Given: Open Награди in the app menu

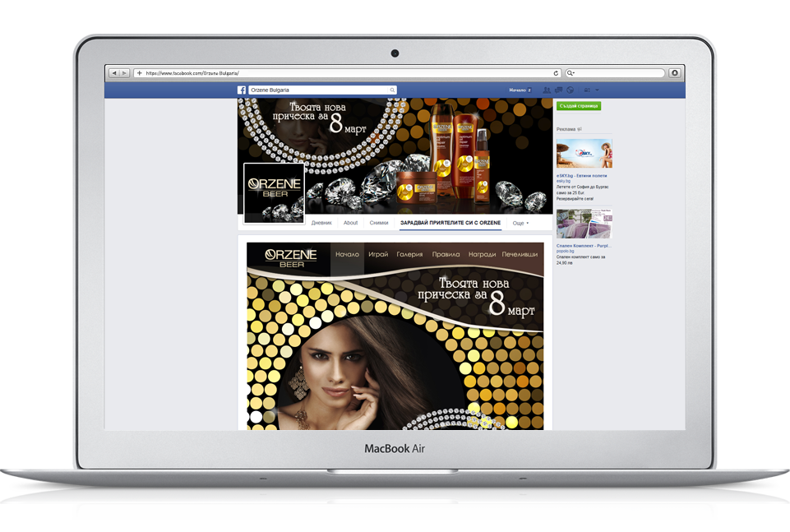Looking at the screenshot, I should 483,254.
